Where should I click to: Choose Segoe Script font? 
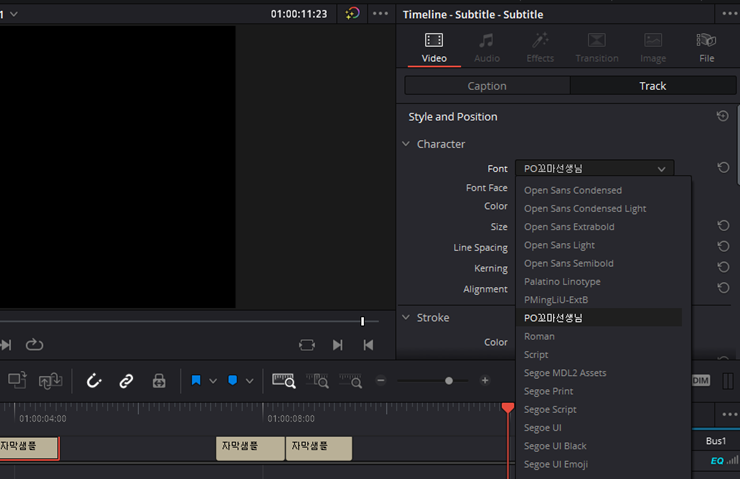(x=599, y=410)
